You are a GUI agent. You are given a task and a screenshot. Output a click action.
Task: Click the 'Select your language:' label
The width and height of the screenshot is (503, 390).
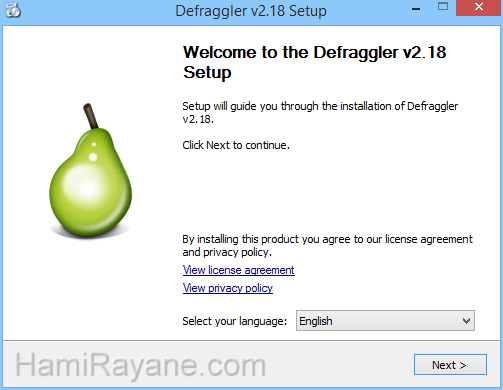(x=235, y=321)
